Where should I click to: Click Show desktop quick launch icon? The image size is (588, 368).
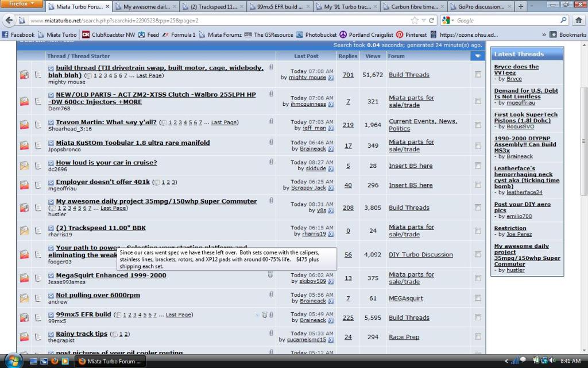pos(33,361)
